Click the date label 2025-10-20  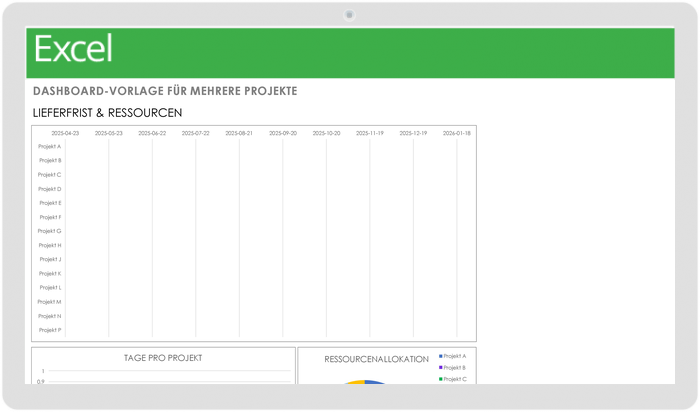click(326, 133)
